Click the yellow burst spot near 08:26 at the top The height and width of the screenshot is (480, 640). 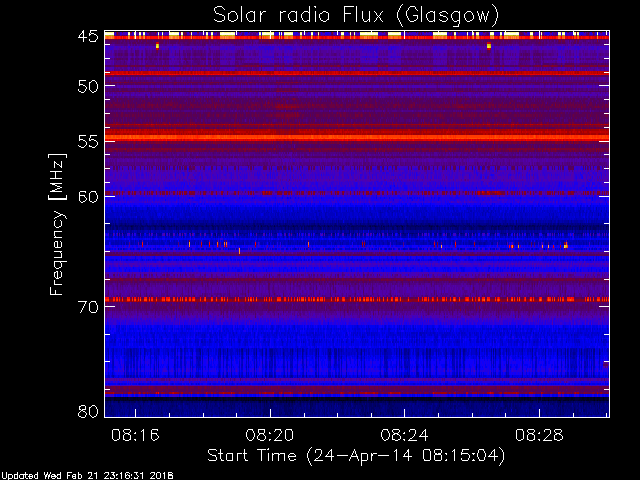pos(489,46)
